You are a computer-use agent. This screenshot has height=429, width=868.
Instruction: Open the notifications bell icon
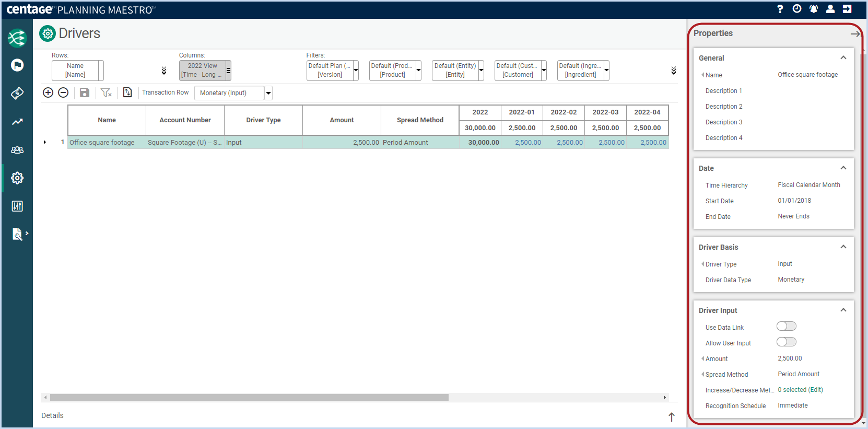tap(814, 9)
